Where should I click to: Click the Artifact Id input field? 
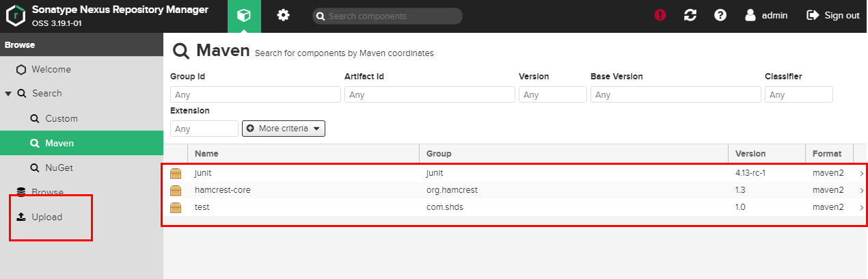click(430, 94)
